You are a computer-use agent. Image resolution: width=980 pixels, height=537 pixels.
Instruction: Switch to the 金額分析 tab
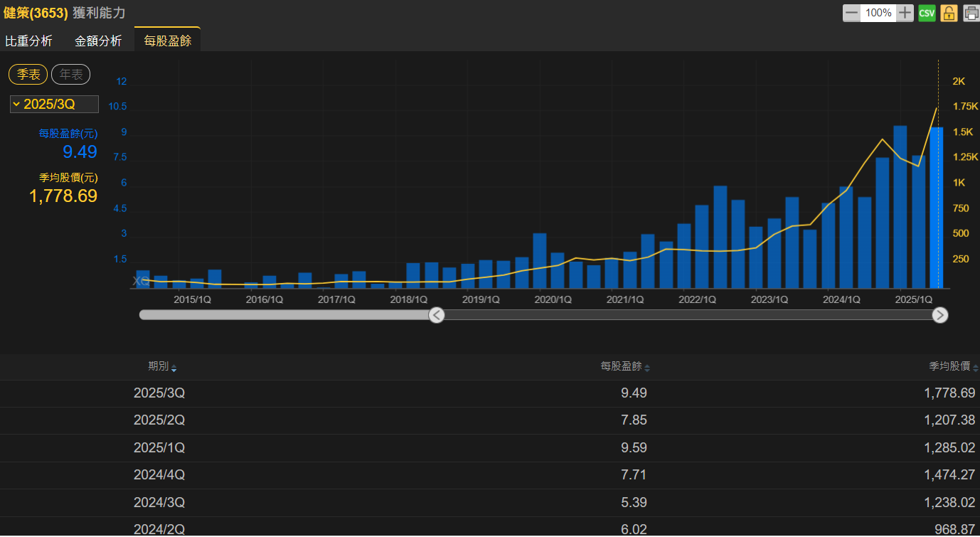[98, 41]
